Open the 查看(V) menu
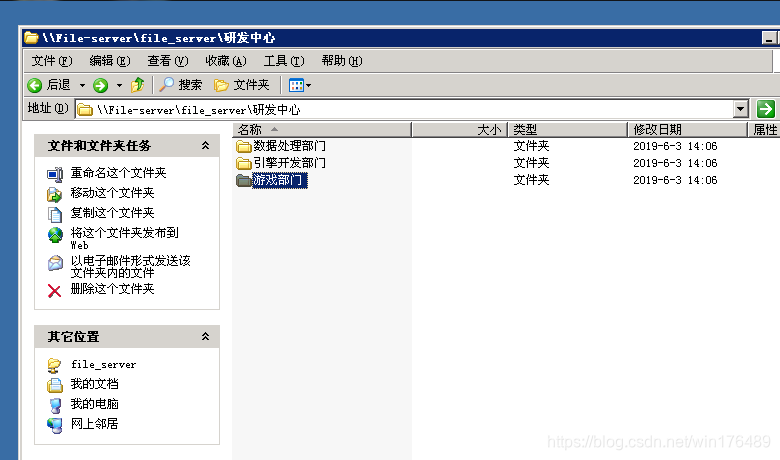Image resolution: width=780 pixels, height=460 pixels. pos(168,61)
